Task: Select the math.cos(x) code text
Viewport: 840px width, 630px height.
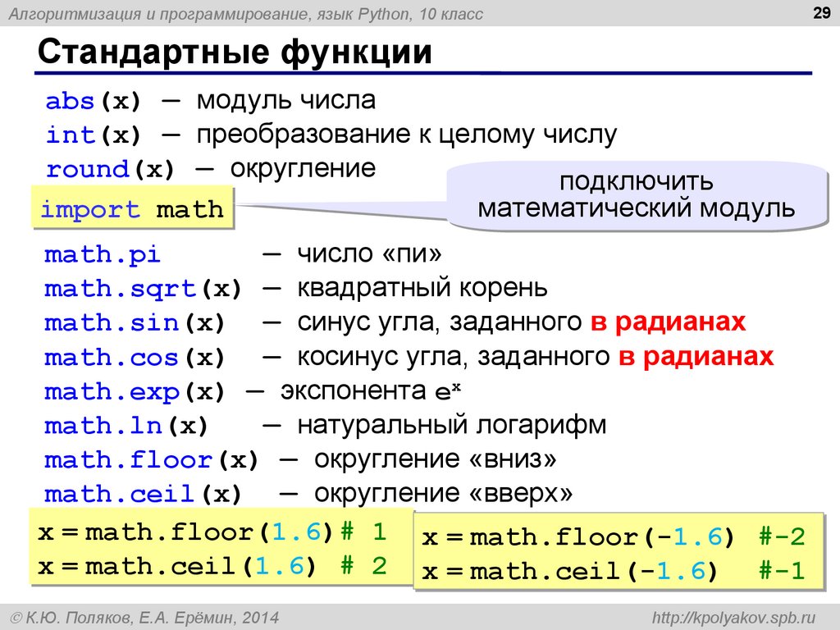Action: pos(135,358)
